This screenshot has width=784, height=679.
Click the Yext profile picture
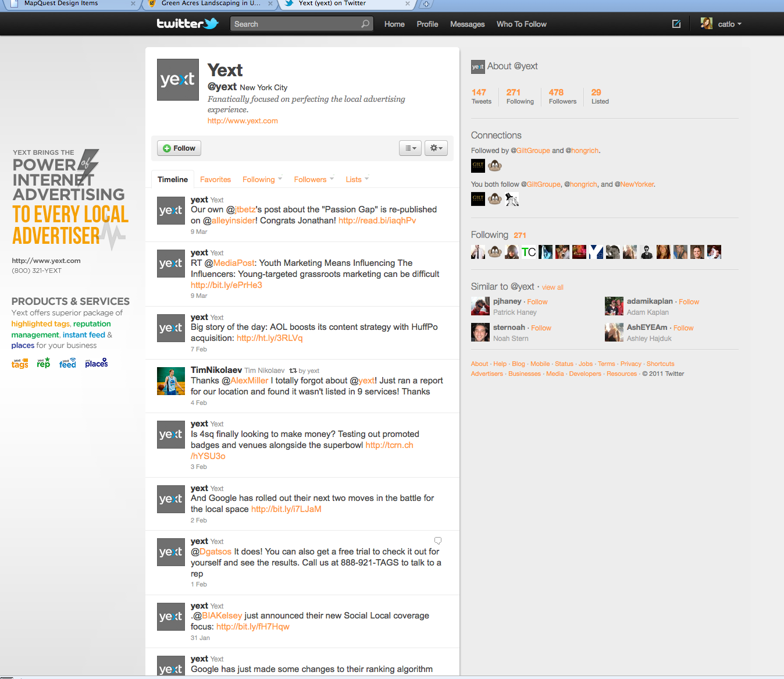tap(178, 80)
